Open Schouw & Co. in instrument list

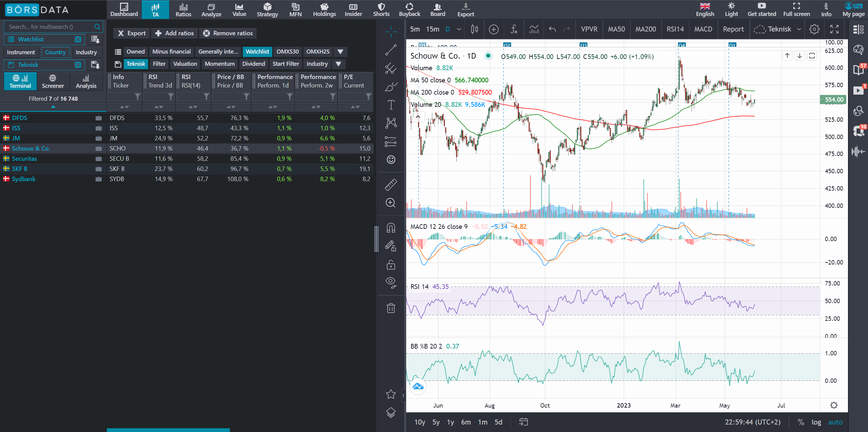31,149
